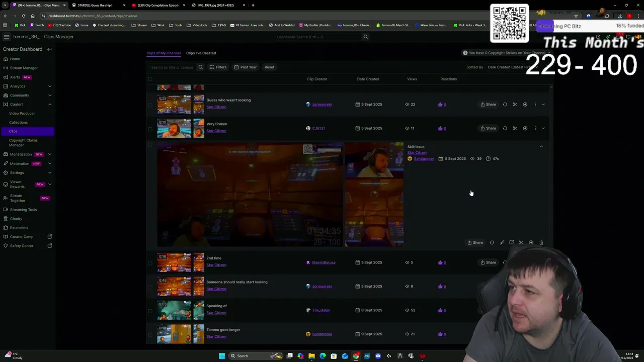
Task: Click the pencil edit icon for 'Skill issue'
Action: (502, 242)
